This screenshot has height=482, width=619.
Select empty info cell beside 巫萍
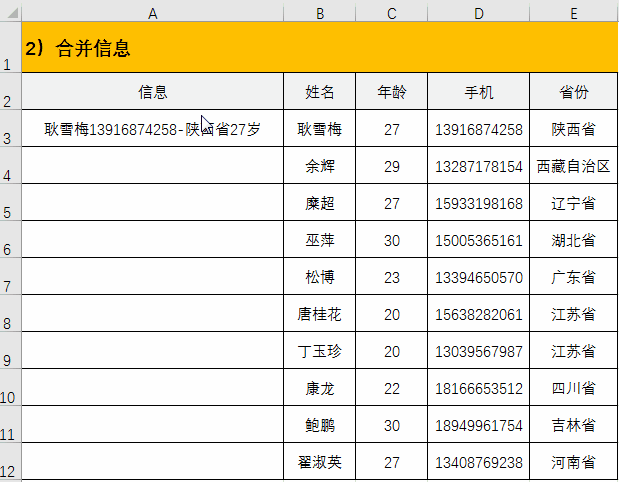click(x=152, y=239)
